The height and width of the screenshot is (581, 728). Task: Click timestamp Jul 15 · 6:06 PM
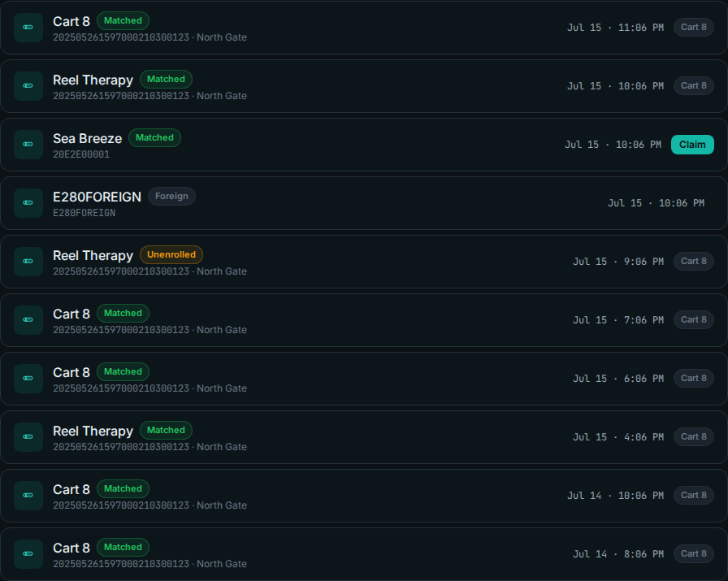pyautogui.click(x=618, y=379)
